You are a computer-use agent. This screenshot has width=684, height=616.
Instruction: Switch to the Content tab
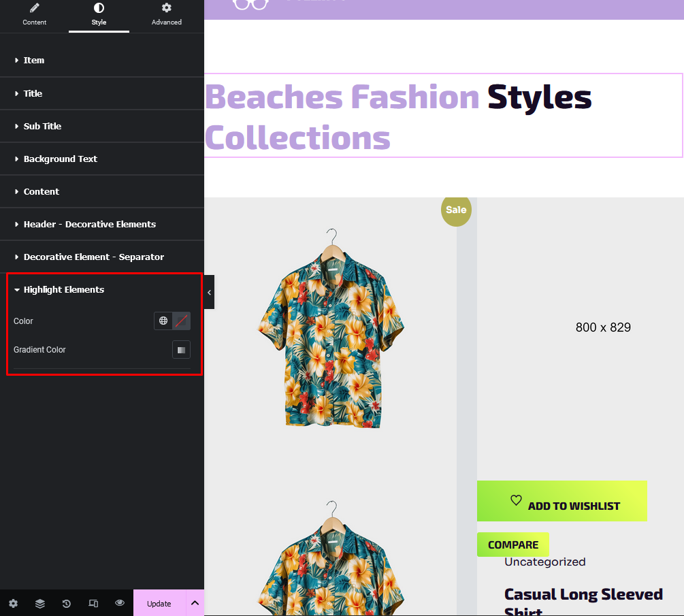(x=35, y=16)
